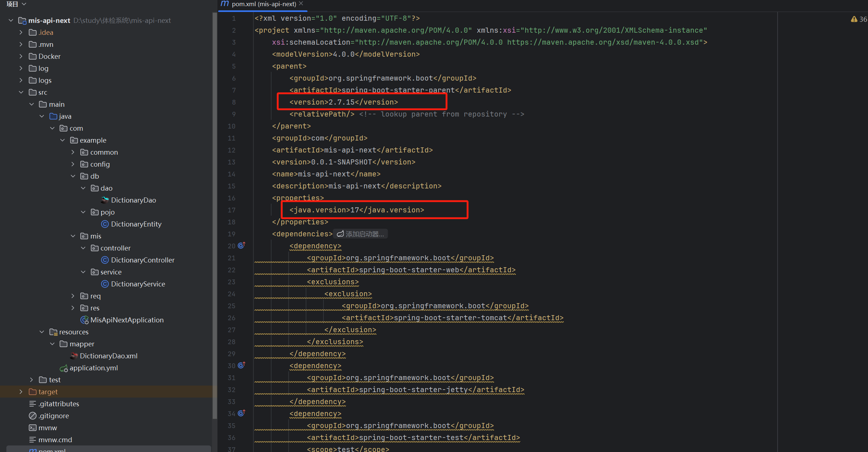Click the gutter dependency update icon on line 34
The height and width of the screenshot is (452, 868).
pos(241,414)
